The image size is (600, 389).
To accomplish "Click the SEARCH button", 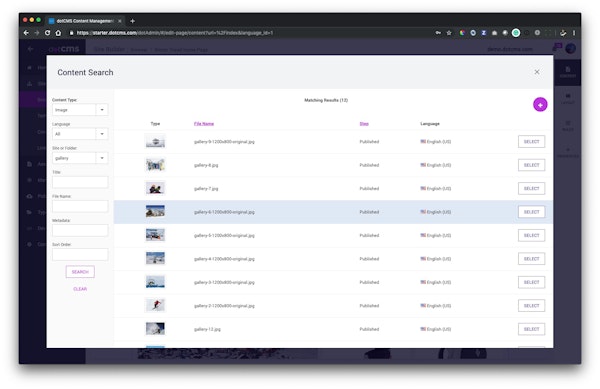I will pos(80,272).
